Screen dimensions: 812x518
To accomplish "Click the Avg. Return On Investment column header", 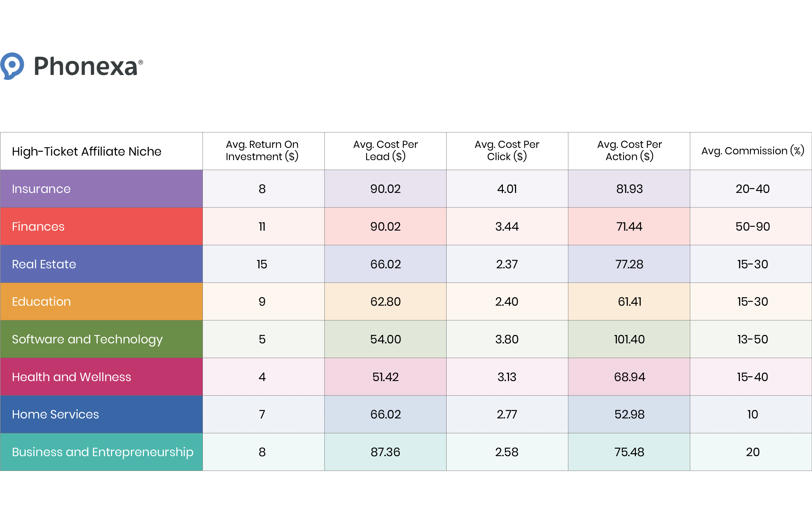I will click(262, 150).
